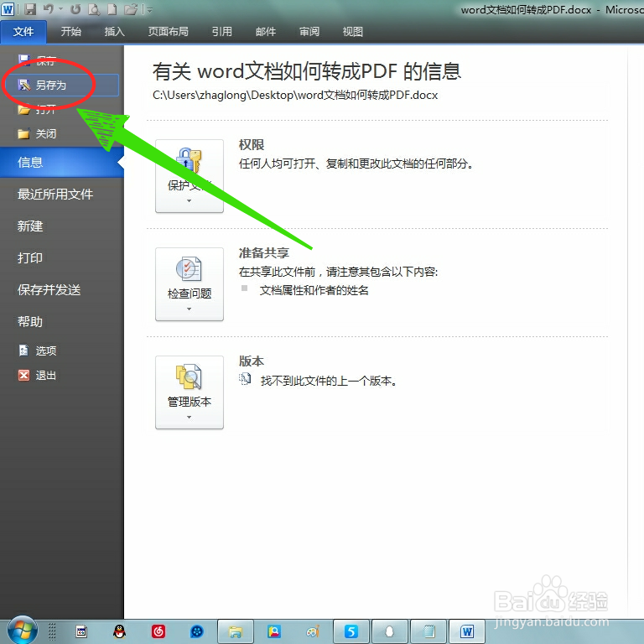The width and height of the screenshot is (644, 644).
Task: Click the options page icon beside 选项
Action: (x=23, y=351)
